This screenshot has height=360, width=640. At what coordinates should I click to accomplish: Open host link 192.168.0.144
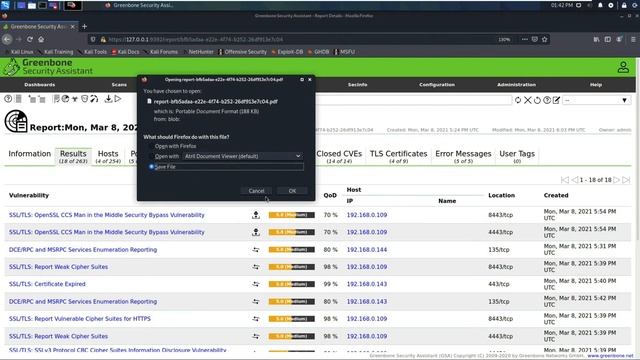tap(367, 249)
